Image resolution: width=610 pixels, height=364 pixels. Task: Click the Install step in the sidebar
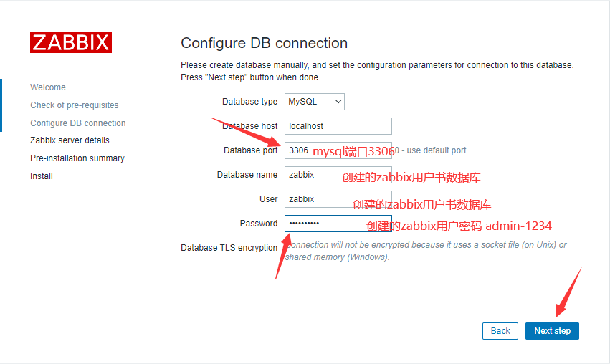coord(42,176)
